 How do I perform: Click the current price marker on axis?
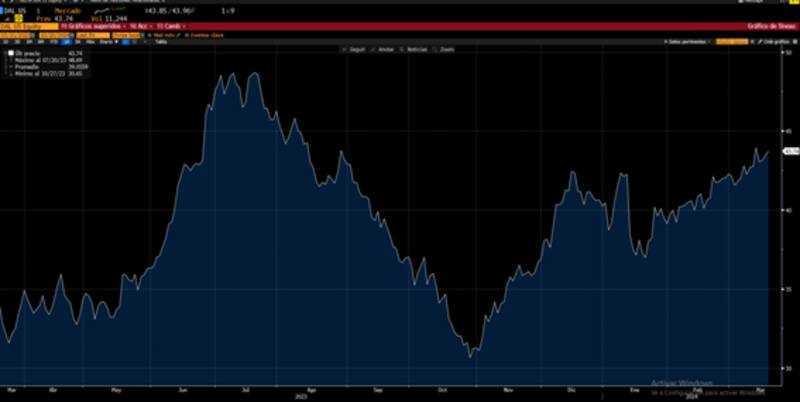click(789, 152)
